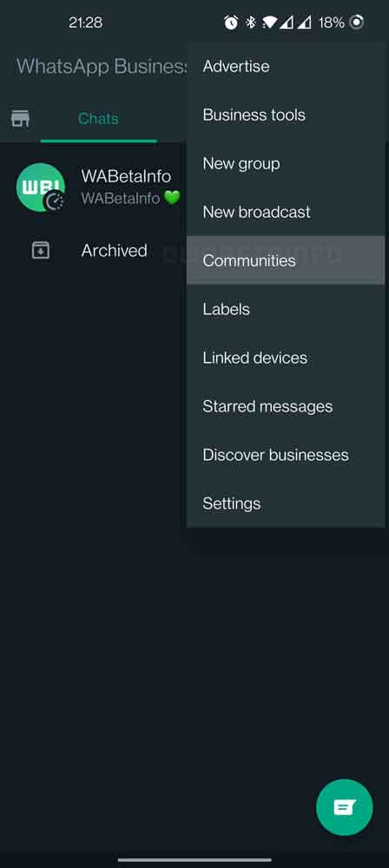Tap the battery ring indicator icon
This screenshot has height=868, width=389.
point(358,23)
